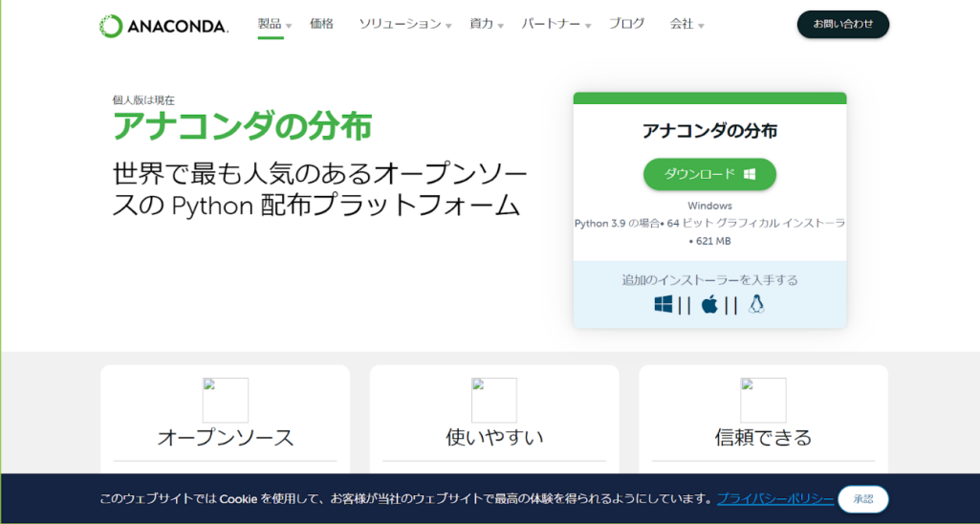Accept cookies with 承認 button
Screen dimensions: 980x524
click(x=863, y=499)
